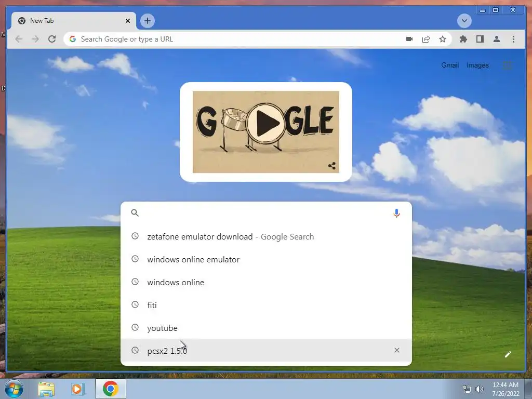The height and width of the screenshot is (399, 532).
Task: Reload the page with the refresh icon
Action: [x=52, y=39]
